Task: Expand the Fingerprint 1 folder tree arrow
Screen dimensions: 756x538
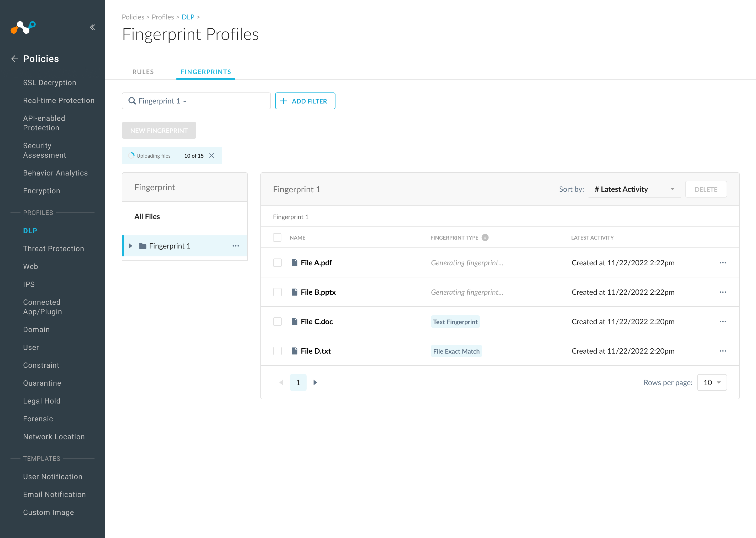Action: [x=130, y=246]
